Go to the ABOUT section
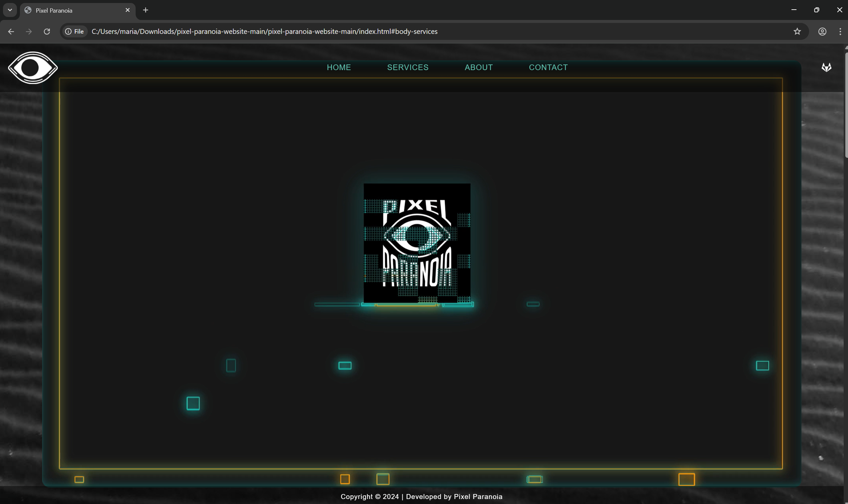Image resolution: width=848 pixels, height=504 pixels. point(478,67)
